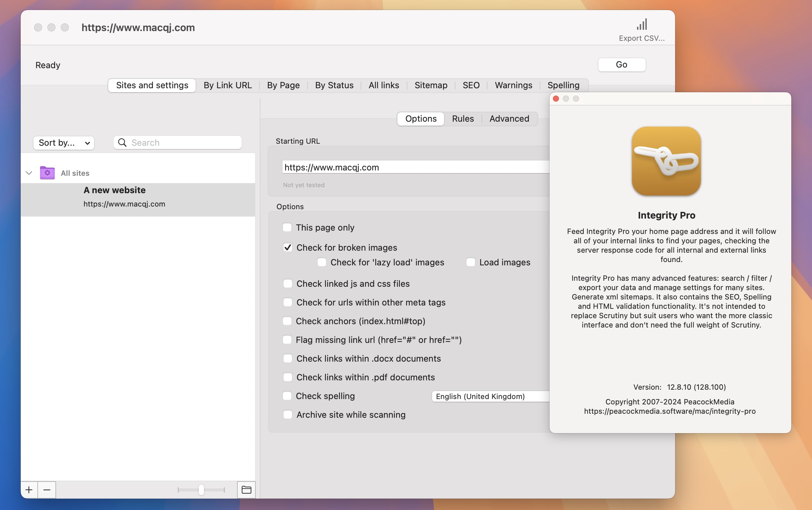Viewport: 812px width, 510px height.
Task: Add a new site with the plus button
Action: [29, 490]
